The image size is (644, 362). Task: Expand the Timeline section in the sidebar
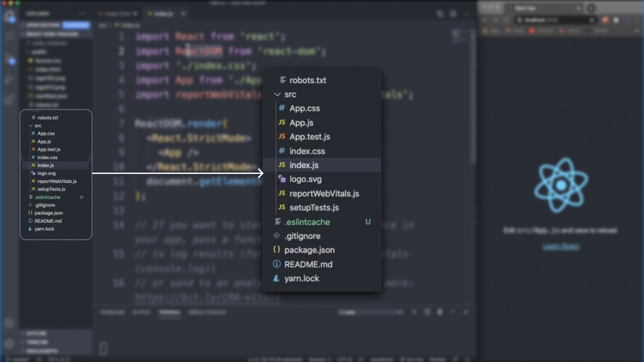(36, 342)
